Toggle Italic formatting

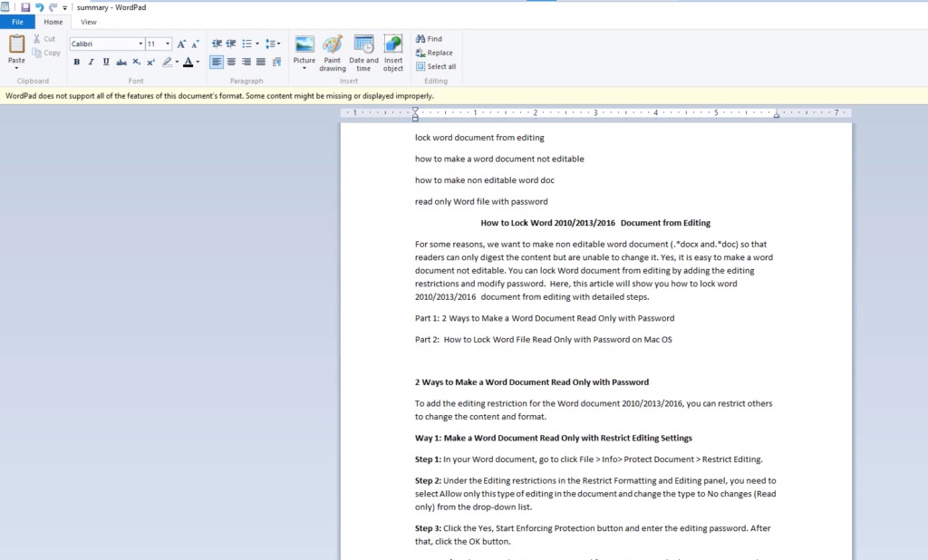click(x=92, y=63)
